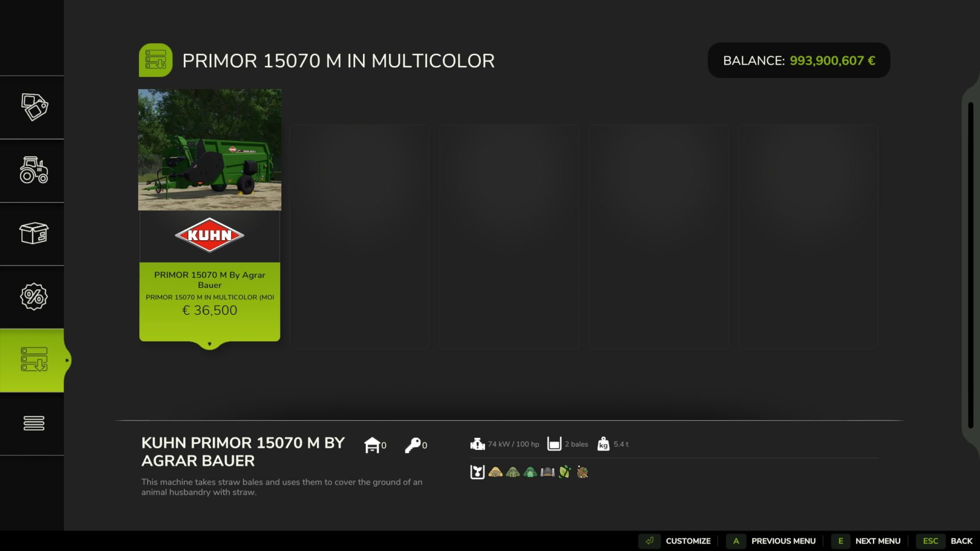Click the yellow straw fill type icon
980x551 pixels.
[495, 472]
